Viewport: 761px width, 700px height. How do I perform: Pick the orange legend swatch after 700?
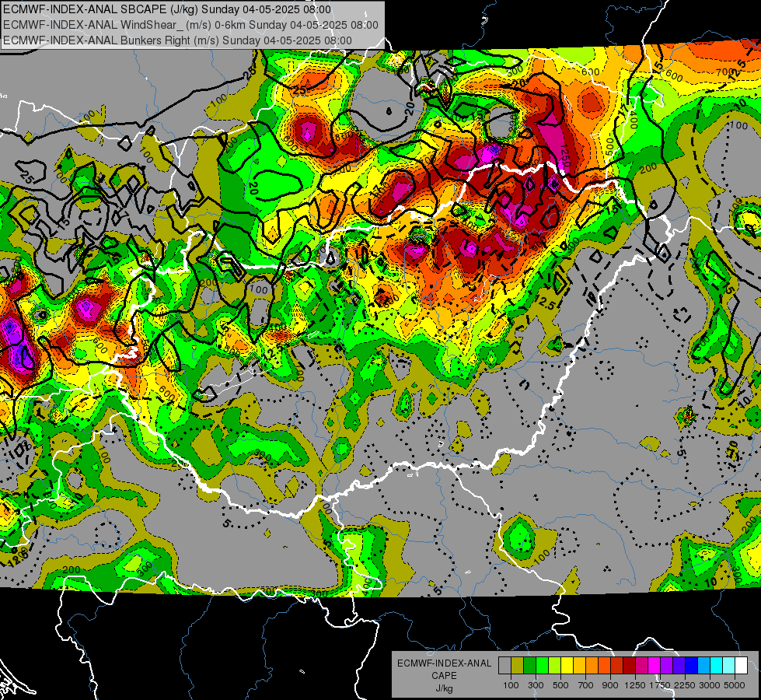coord(592,665)
